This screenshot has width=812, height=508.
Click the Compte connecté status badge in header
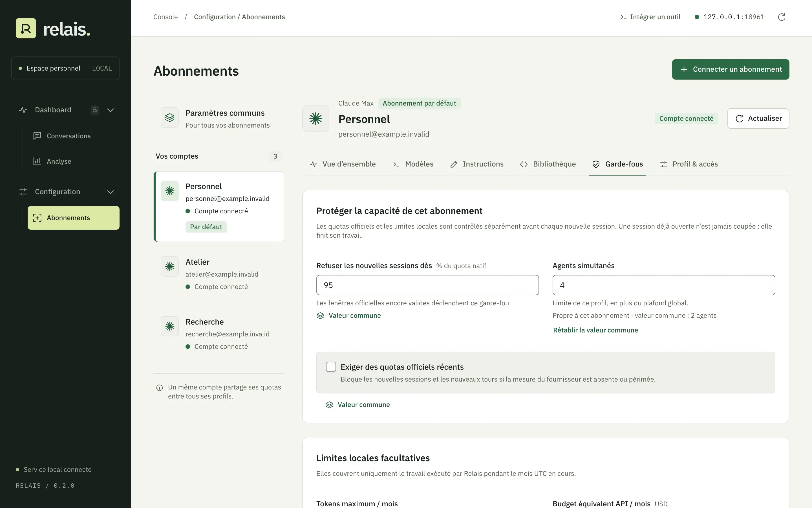point(686,119)
